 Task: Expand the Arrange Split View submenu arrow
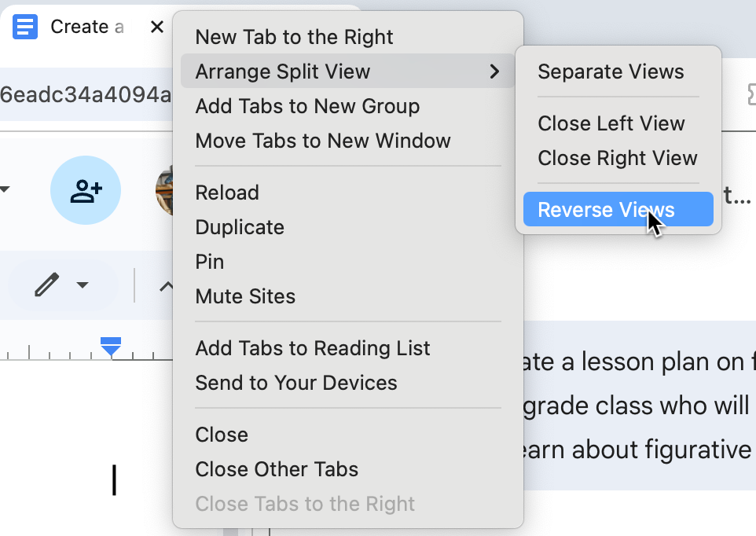click(494, 72)
